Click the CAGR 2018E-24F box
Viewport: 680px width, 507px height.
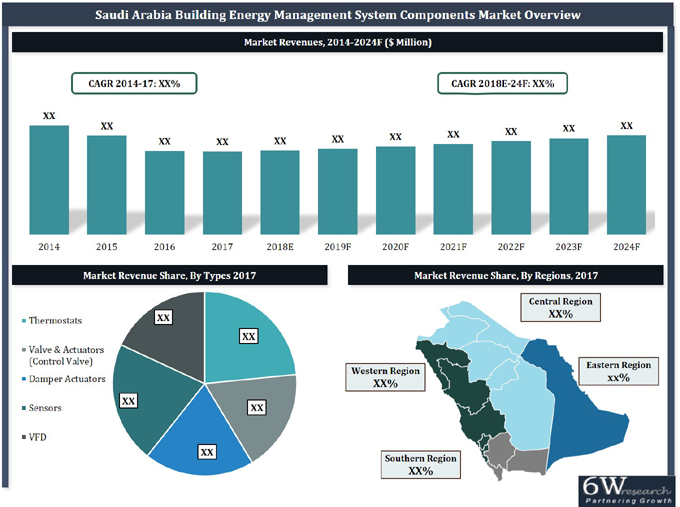[502, 83]
